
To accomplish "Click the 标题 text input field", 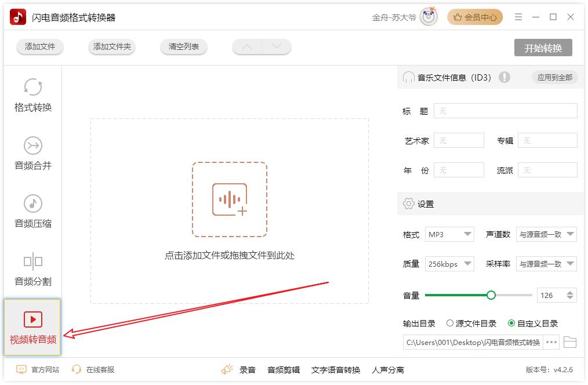I will tap(505, 111).
